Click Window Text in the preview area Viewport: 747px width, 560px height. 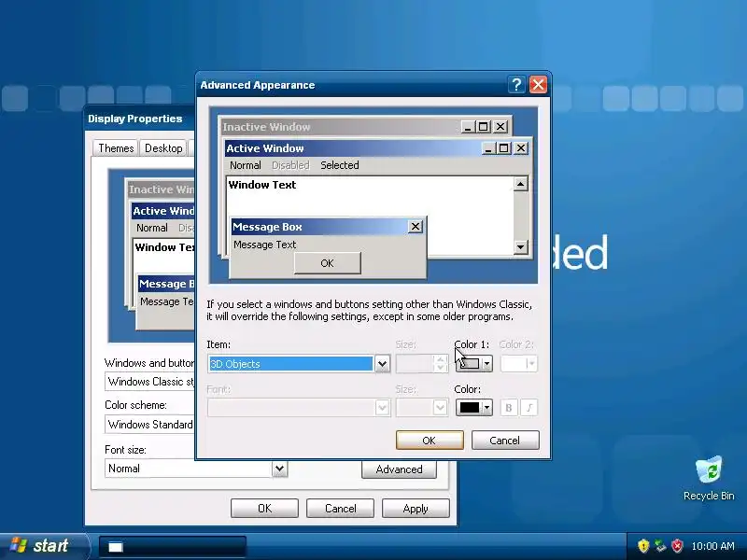pos(262,185)
